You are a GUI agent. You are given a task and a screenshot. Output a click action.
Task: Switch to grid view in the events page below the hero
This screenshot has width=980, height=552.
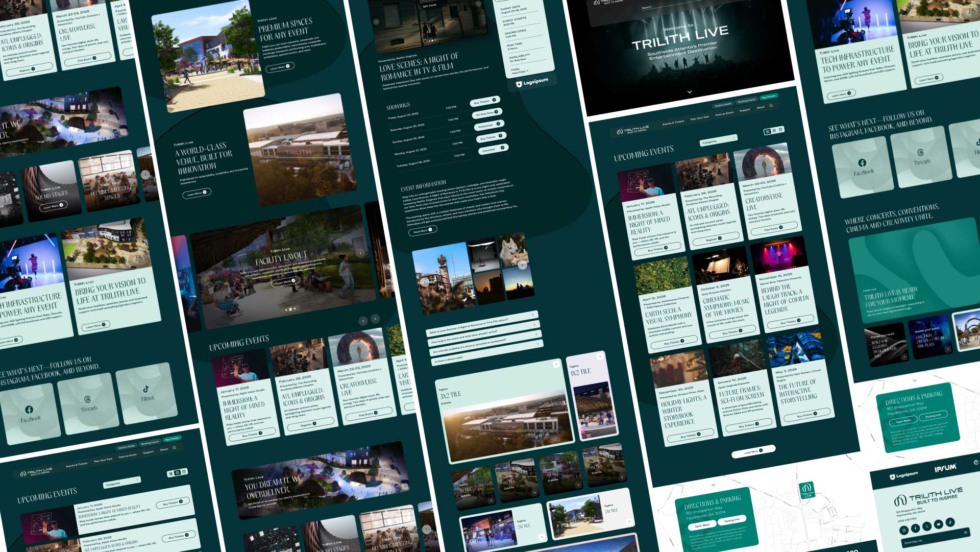click(767, 132)
